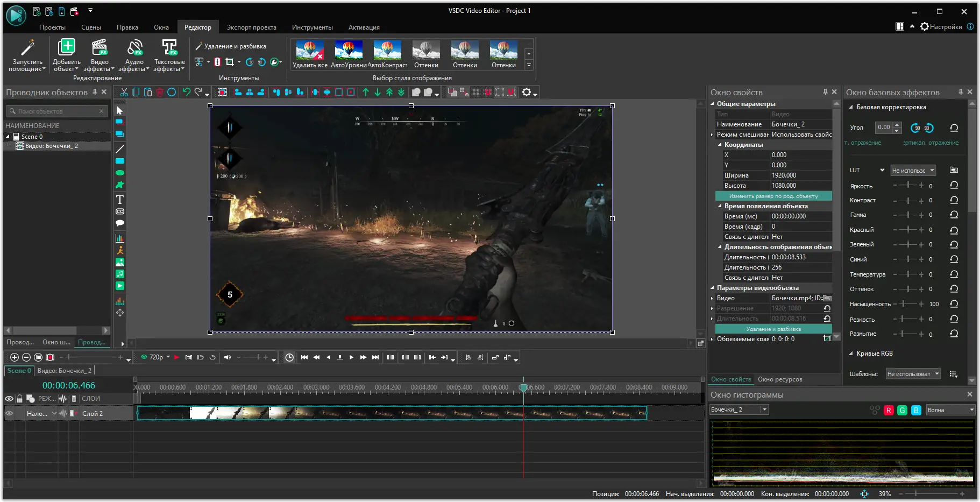
Task: Click the Удаление и разбивка button in properties
Action: [x=773, y=329]
